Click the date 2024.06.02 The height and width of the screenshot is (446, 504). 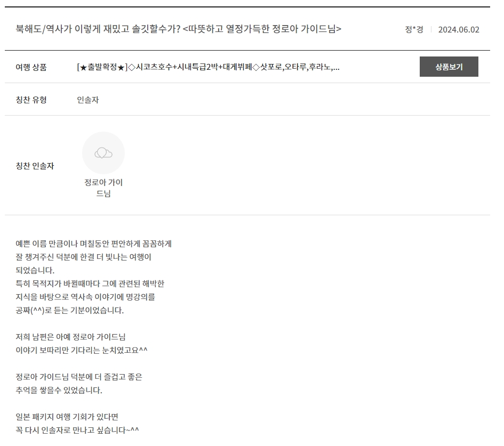click(x=459, y=29)
